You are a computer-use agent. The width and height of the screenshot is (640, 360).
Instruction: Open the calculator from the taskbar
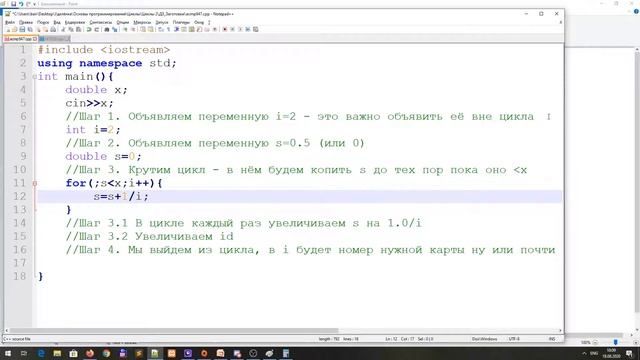point(286,353)
